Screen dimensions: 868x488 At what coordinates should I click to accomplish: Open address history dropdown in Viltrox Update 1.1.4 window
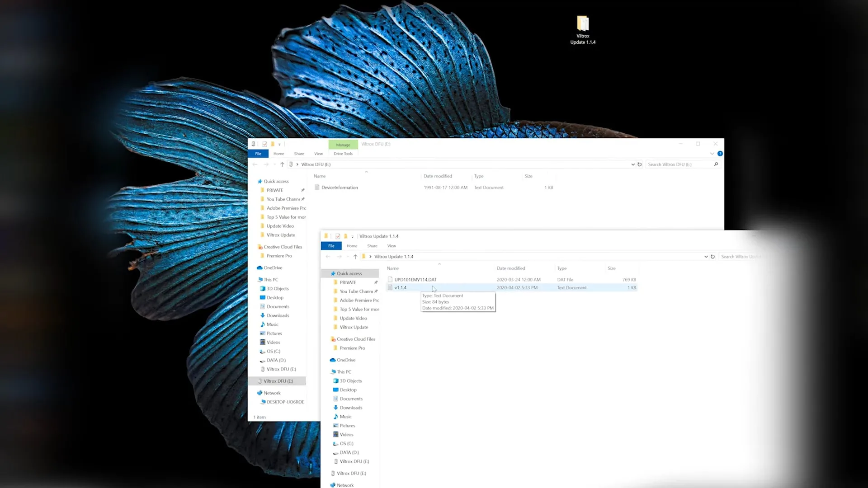coord(706,257)
